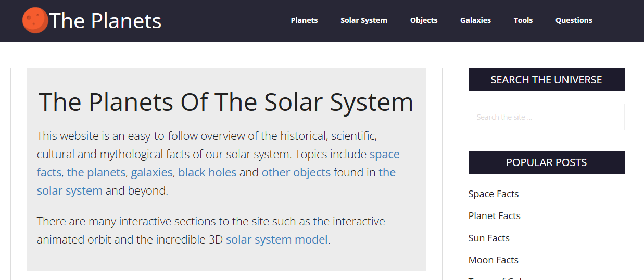The image size is (644, 280).
Task: Open the 3D 'solar system model' link
Action: pos(276,239)
